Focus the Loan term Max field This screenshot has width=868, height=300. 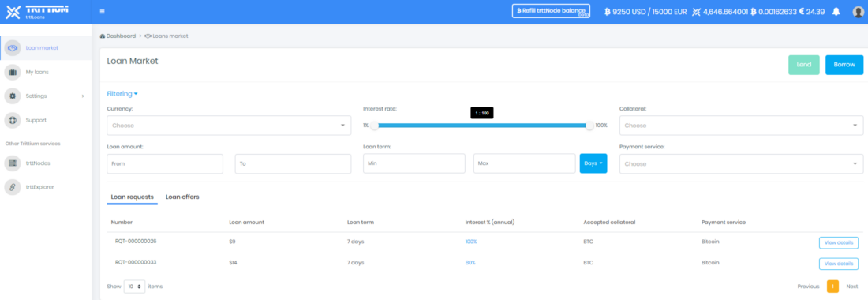pos(524,164)
